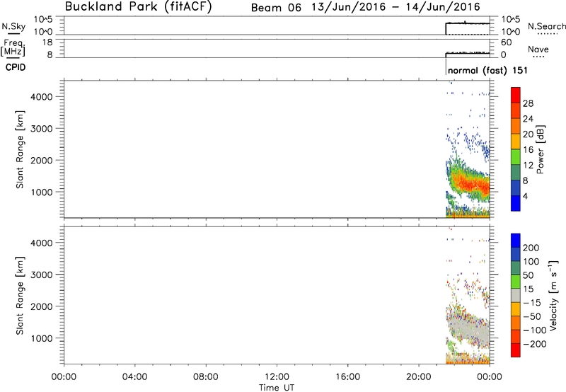Click the "normal (fast) 151" mode text
The height and width of the screenshot is (392, 566).
pyautogui.click(x=487, y=70)
